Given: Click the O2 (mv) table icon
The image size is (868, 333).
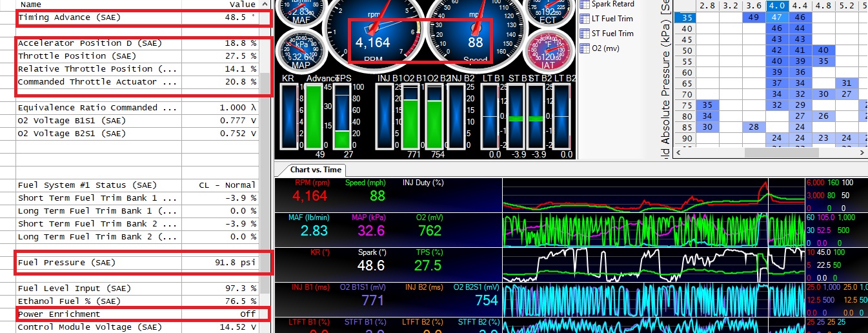Looking at the screenshot, I should 585,48.
